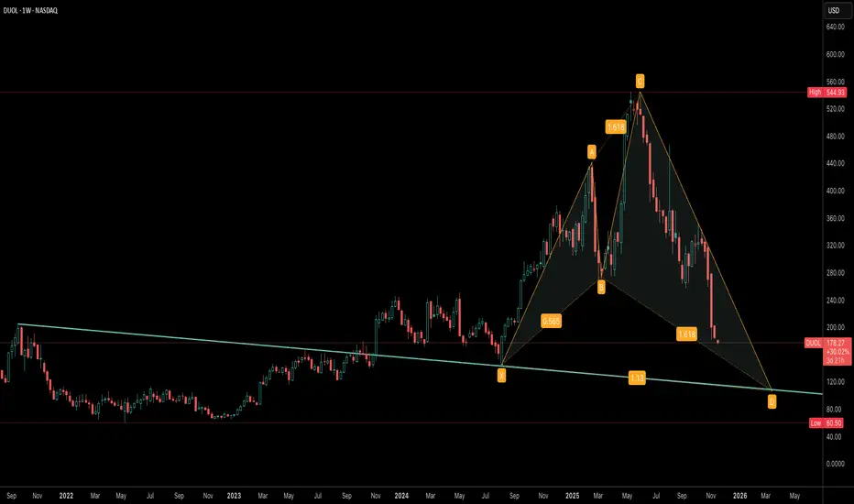Click the 1.13 ratio label

click(637, 378)
